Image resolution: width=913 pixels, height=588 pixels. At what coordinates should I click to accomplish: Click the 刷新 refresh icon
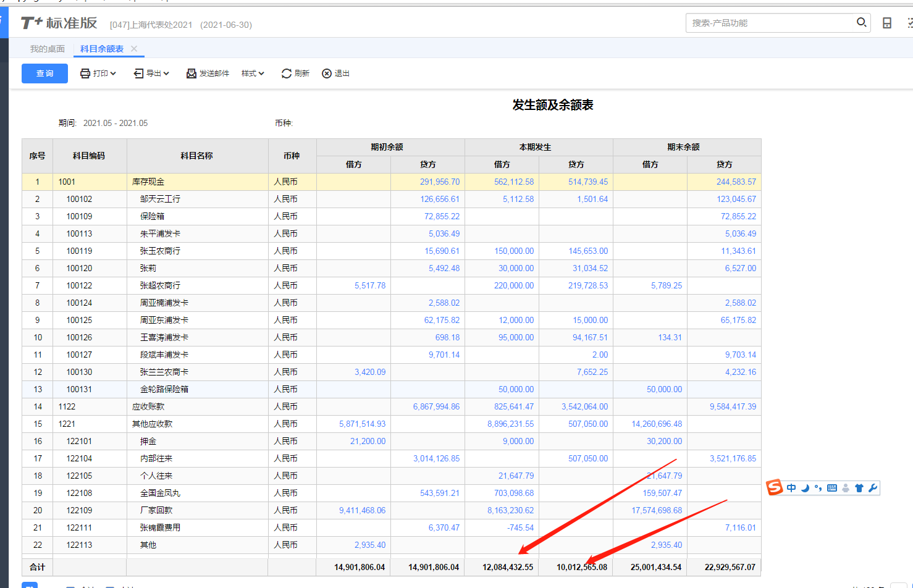point(286,73)
